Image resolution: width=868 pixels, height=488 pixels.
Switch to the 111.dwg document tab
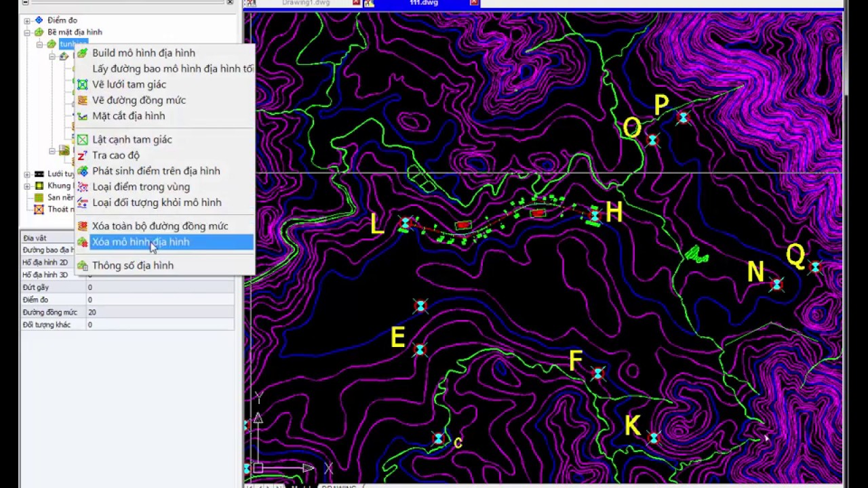(x=424, y=3)
